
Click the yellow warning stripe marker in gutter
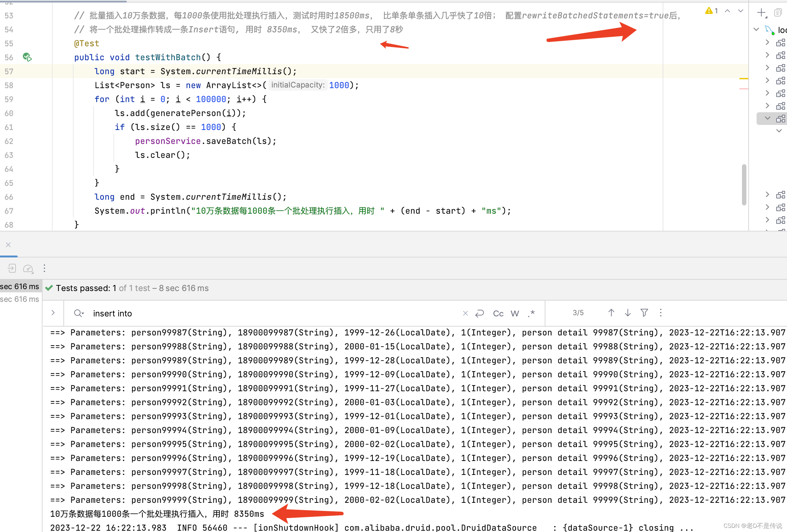(744, 79)
